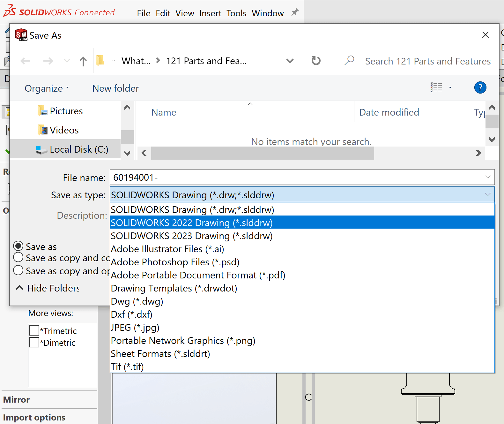Expand the Mirror section in property panel
The width and height of the screenshot is (504, 424).
coord(16,399)
